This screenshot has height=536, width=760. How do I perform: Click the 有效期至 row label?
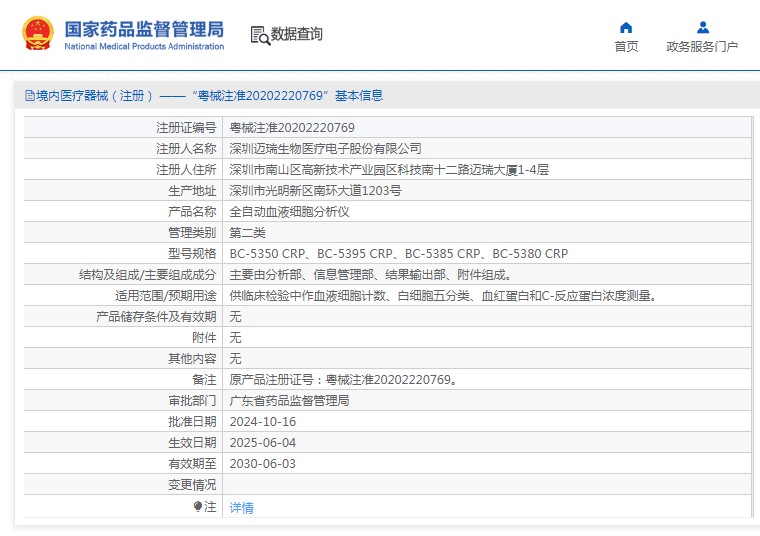coord(192,464)
